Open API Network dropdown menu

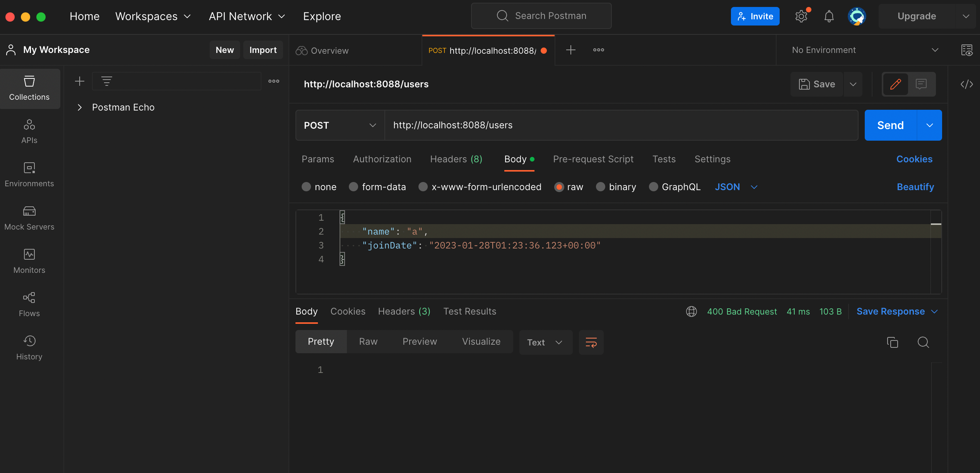click(x=247, y=16)
